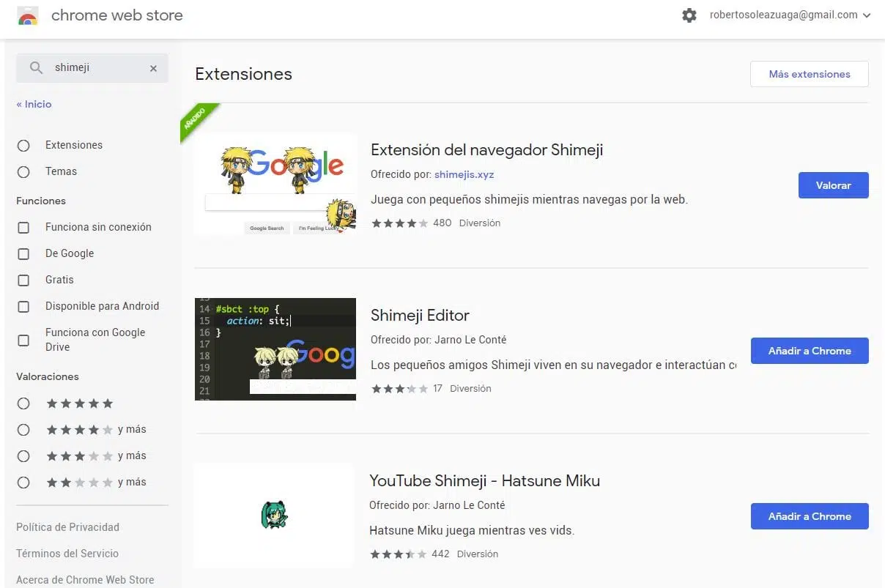Open the Hatsune Miku thumbnail image
Image resolution: width=885 pixels, height=588 pixels.
[x=275, y=515]
